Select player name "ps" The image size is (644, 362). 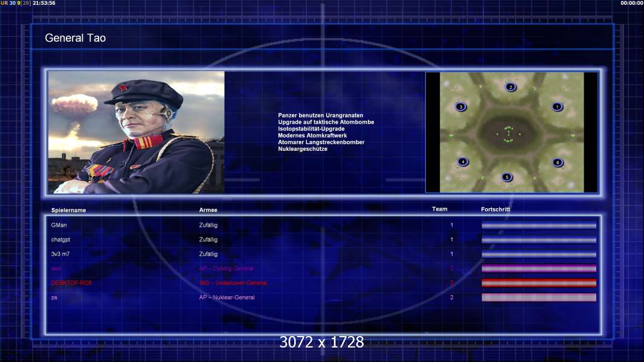(x=54, y=297)
